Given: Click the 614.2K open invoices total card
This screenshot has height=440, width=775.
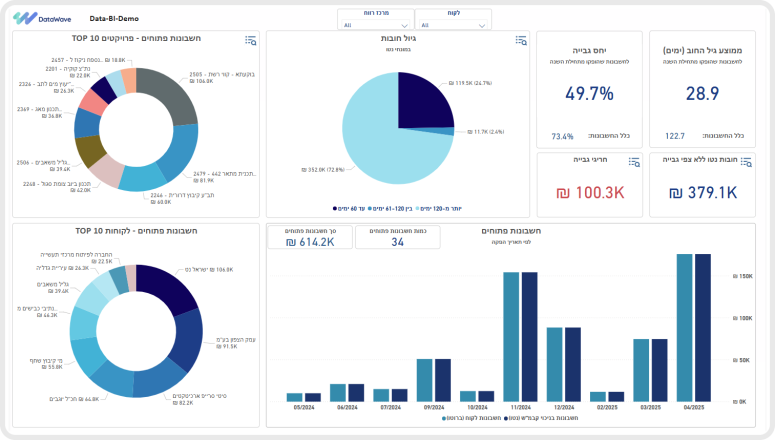Looking at the screenshot, I should click(310, 237).
